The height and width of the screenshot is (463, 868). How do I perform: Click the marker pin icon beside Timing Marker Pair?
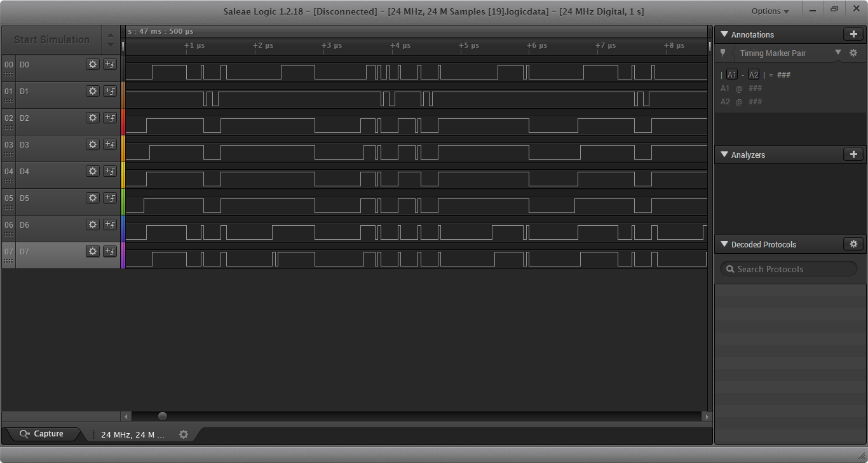click(722, 53)
